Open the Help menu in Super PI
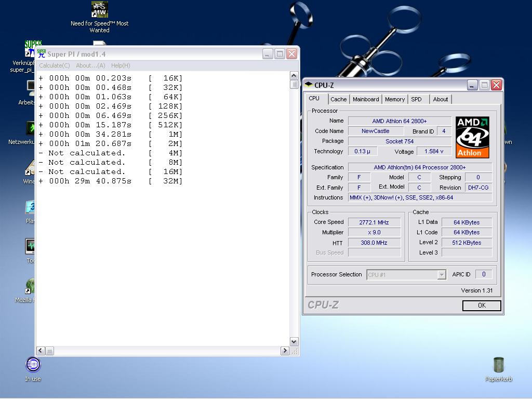Viewport: 532px width, 399px height. pos(121,65)
